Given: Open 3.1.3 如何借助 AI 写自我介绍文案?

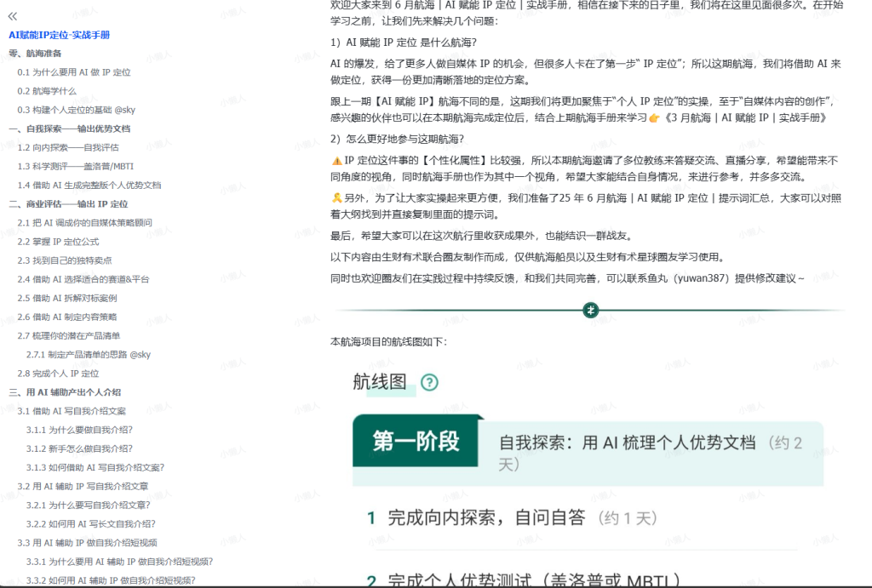Looking at the screenshot, I should pos(95,468).
